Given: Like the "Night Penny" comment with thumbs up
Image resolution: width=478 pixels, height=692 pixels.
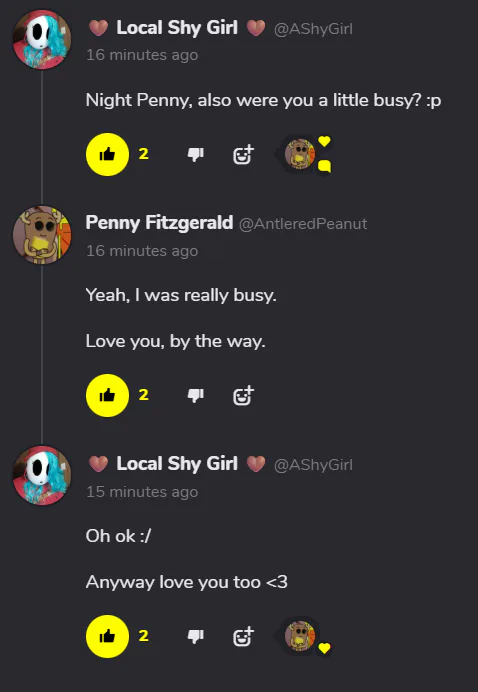Looking at the screenshot, I should click(107, 154).
